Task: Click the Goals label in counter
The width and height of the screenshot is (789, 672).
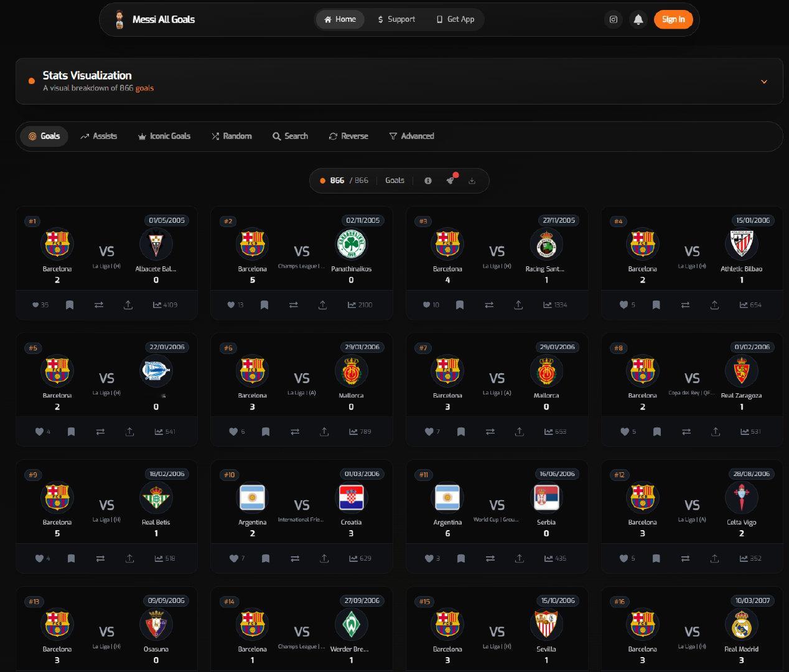Action: tap(394, 180)
